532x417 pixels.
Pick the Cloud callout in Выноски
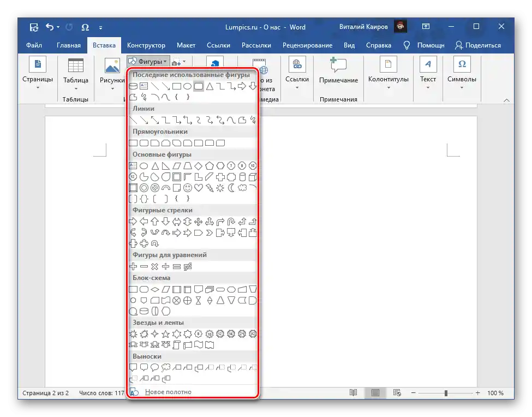click(166, 367)
